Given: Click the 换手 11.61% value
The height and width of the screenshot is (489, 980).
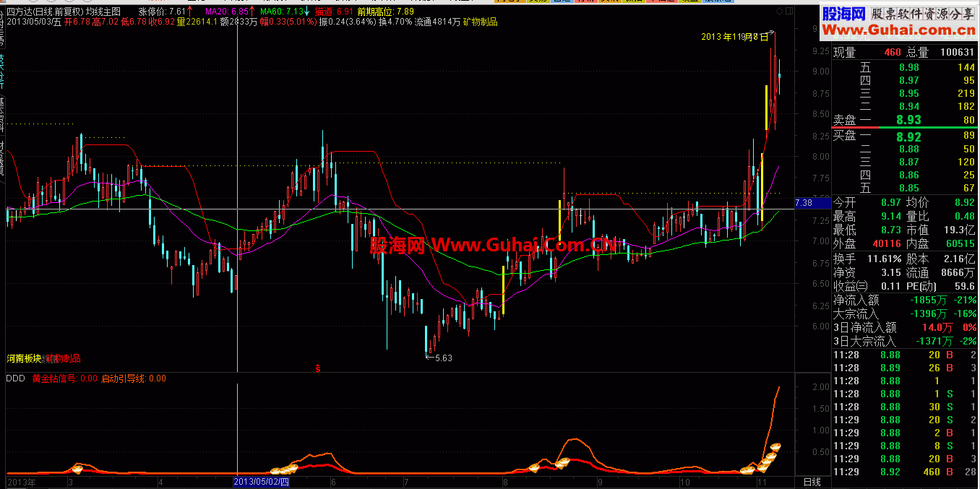Looking at the screenshot, I should click(883, 258).
